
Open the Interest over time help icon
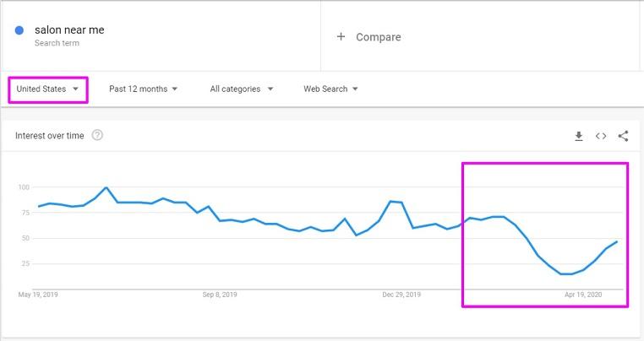(x=97, y=135)
